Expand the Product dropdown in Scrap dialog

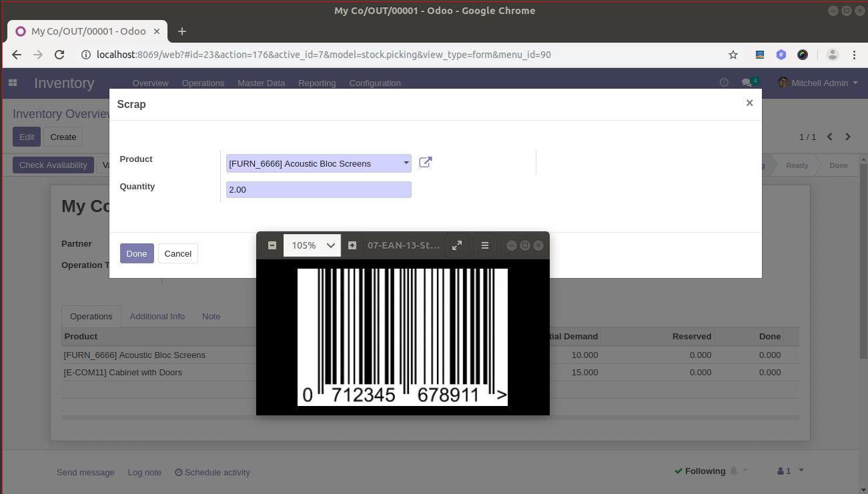[x=406, y=163]
